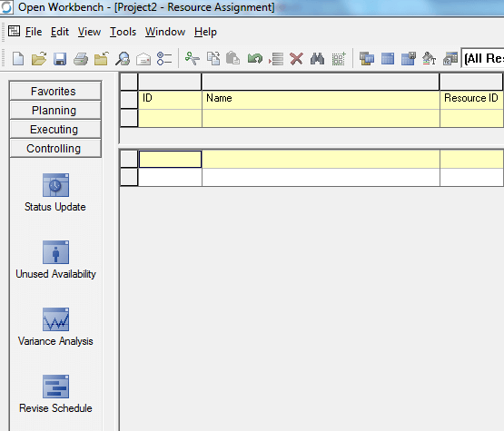
Task: Click the application document menu icon
Action: (15, 31)
